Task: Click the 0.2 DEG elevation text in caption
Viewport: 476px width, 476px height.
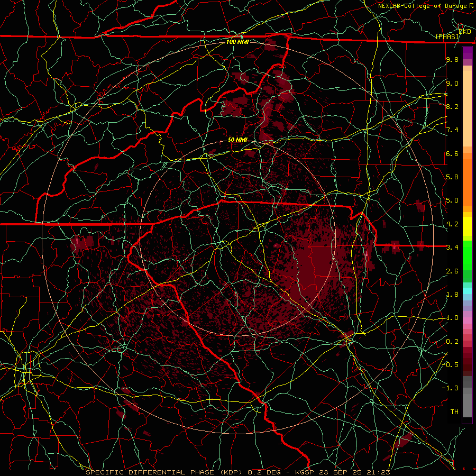Action: [x=264, y=472]
